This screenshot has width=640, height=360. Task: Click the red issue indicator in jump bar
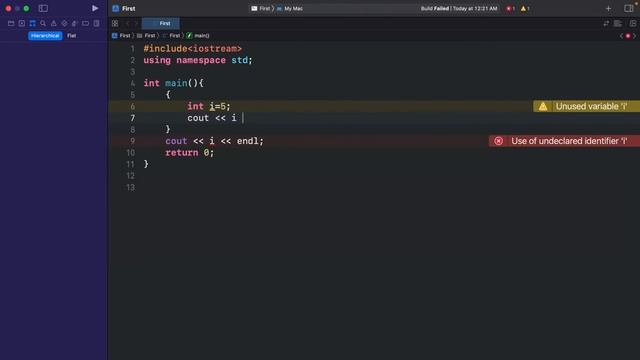click(628, 36)
